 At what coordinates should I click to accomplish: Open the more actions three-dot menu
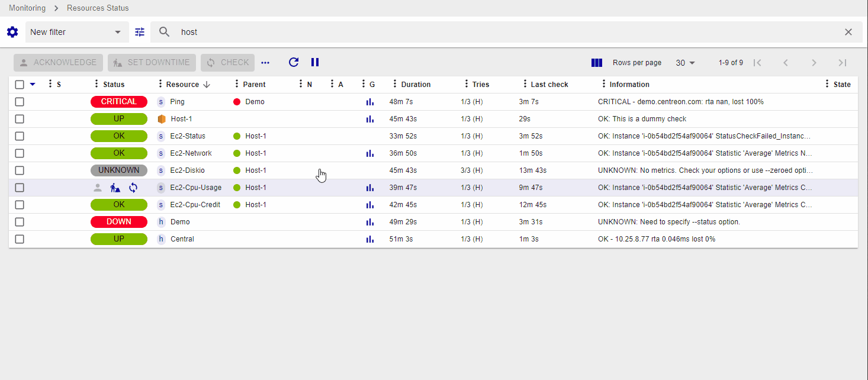[x=265, y=63]
